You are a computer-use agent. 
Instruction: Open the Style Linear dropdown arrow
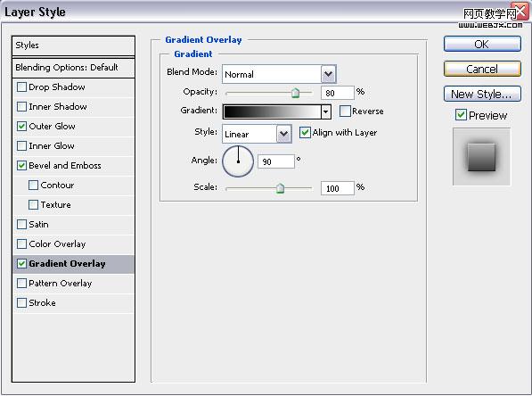(283, 134)
